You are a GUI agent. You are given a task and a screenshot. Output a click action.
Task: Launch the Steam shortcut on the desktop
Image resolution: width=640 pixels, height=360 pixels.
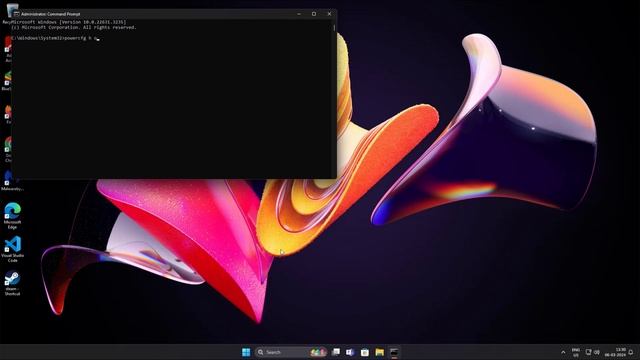pyautogui.click(x=12, y=283)
